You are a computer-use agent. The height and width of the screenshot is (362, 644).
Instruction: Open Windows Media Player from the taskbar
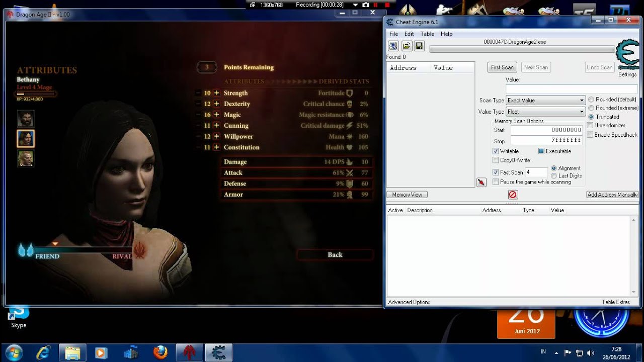tap(102, 353)
